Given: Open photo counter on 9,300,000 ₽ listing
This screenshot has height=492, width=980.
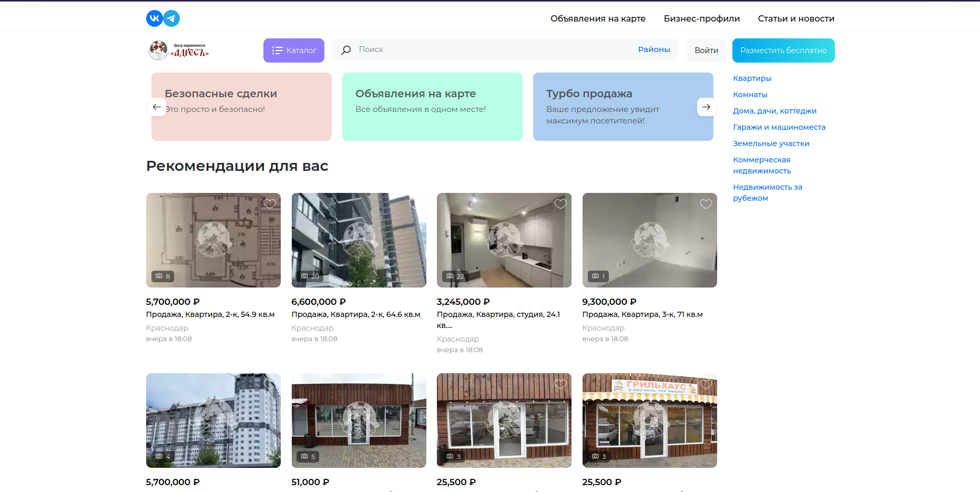Looking at the screenshot, I should point(598,276).
